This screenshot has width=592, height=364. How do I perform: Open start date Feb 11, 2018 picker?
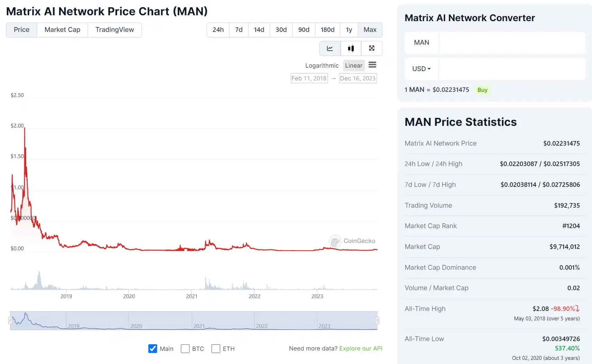[309, 78]
